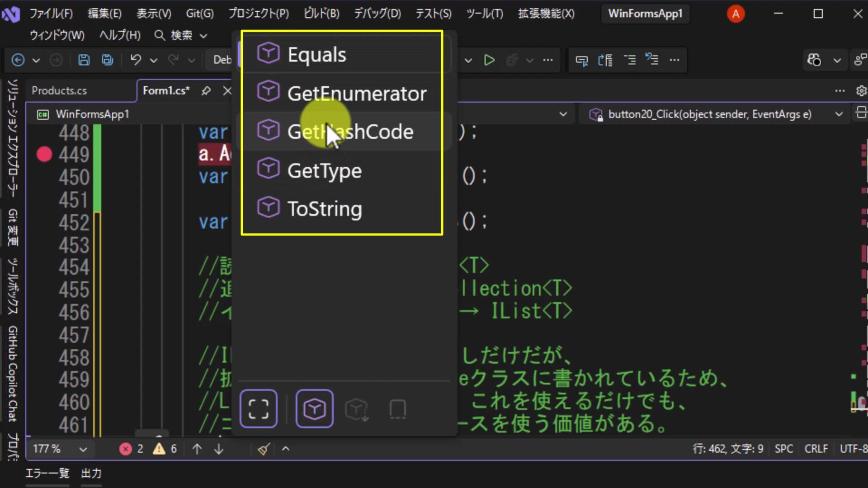Switch to Products.cs tab

59,90
